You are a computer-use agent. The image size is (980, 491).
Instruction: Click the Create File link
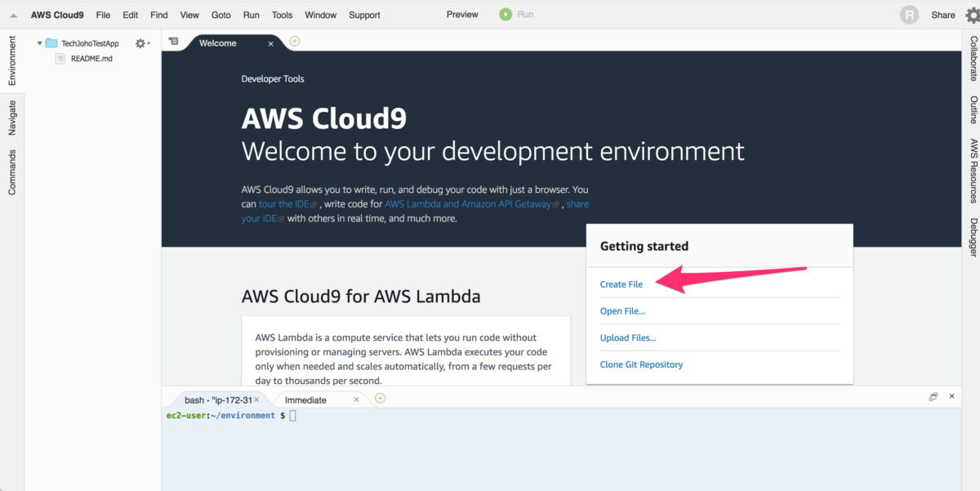point(621,283)
